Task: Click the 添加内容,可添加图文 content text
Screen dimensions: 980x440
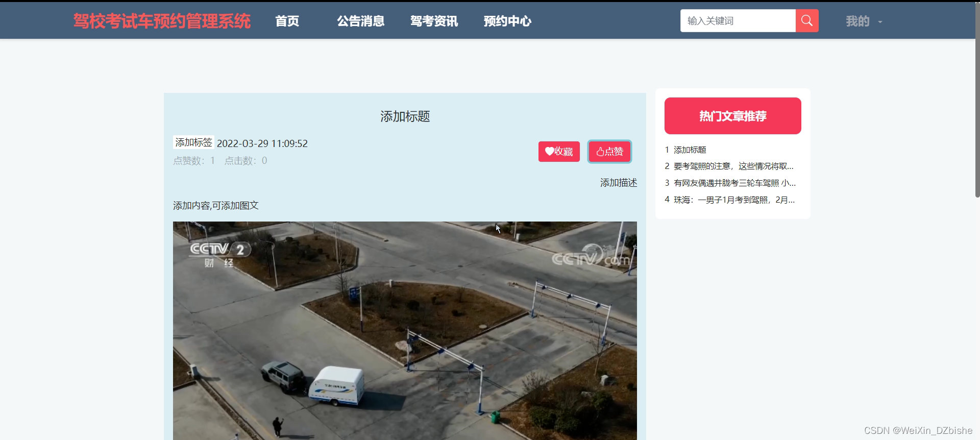Action: tap(216, 205)
